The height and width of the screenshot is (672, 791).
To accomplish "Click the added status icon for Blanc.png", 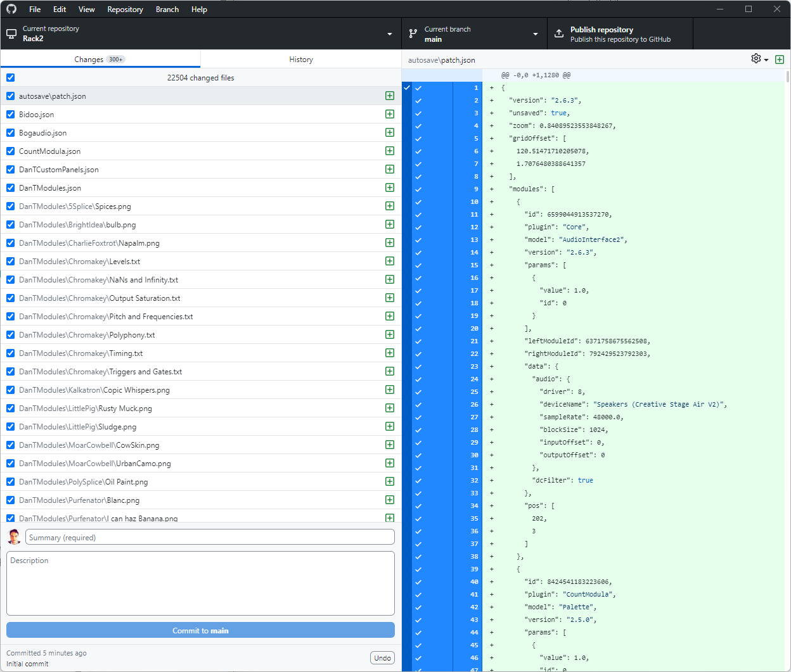I will coord(390,500).
